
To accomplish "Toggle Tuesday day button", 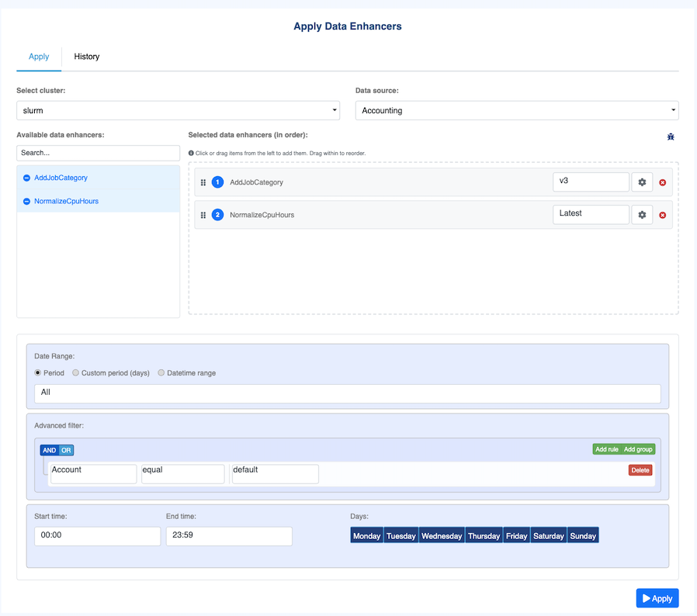I will pos(401,535).
